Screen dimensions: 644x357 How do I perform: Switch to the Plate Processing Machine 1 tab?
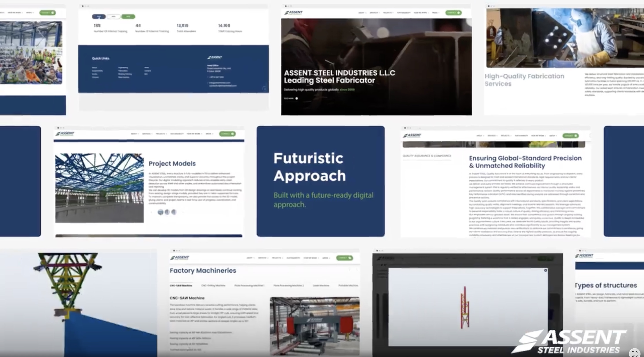[249, 286]
